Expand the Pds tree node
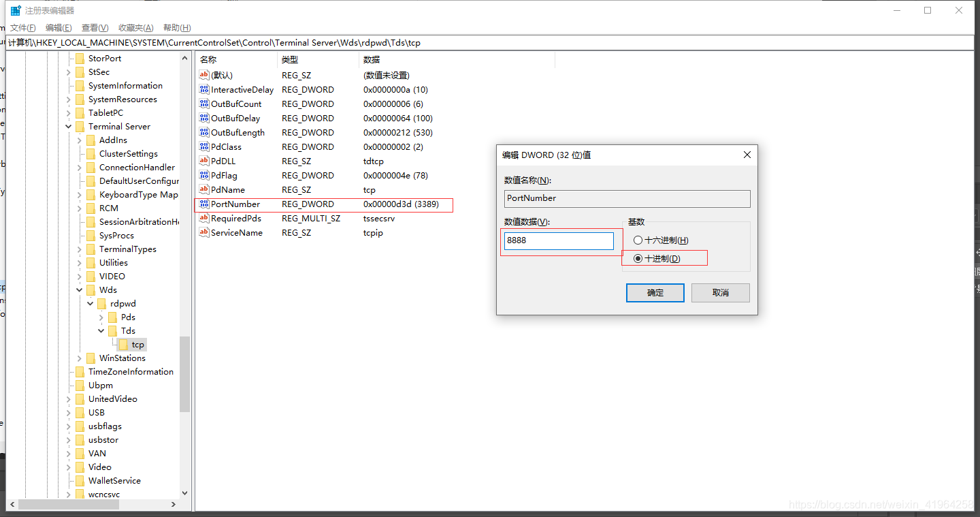Image resolution: width=980 pixels, height=517 pixels. [x=101, y=317]
